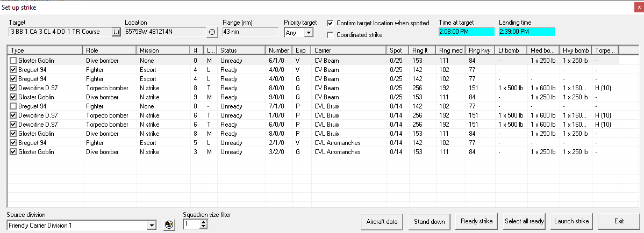Sort the table by Type column header
Screen dimensions: 644x233
(45, 50)
